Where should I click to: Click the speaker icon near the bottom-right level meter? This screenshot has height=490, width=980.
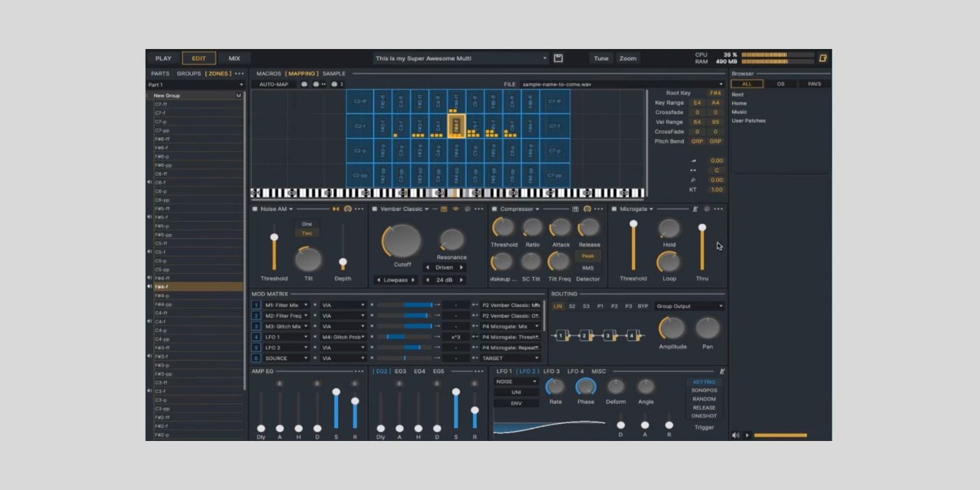[x=736, y=435]
